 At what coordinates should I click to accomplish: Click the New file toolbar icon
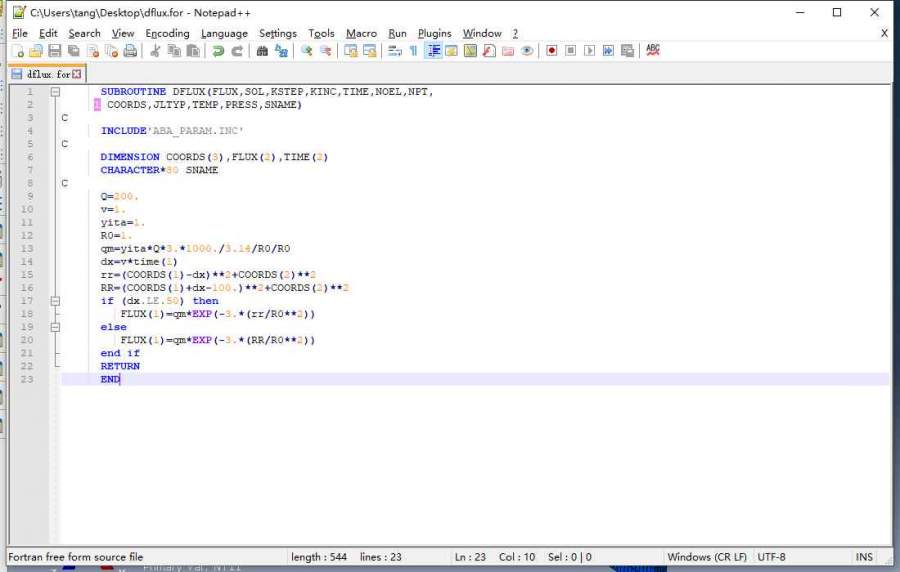point(17,50)
